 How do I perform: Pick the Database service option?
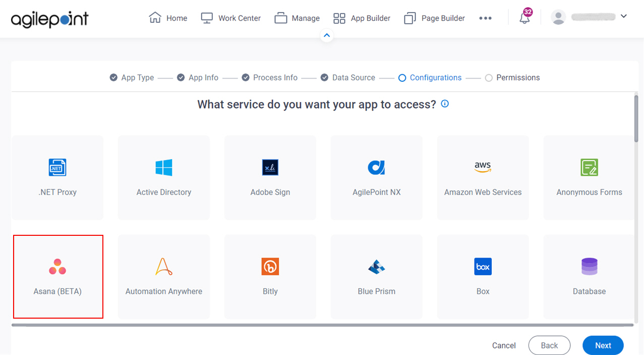pyautogui.click(x=589, y=276)
